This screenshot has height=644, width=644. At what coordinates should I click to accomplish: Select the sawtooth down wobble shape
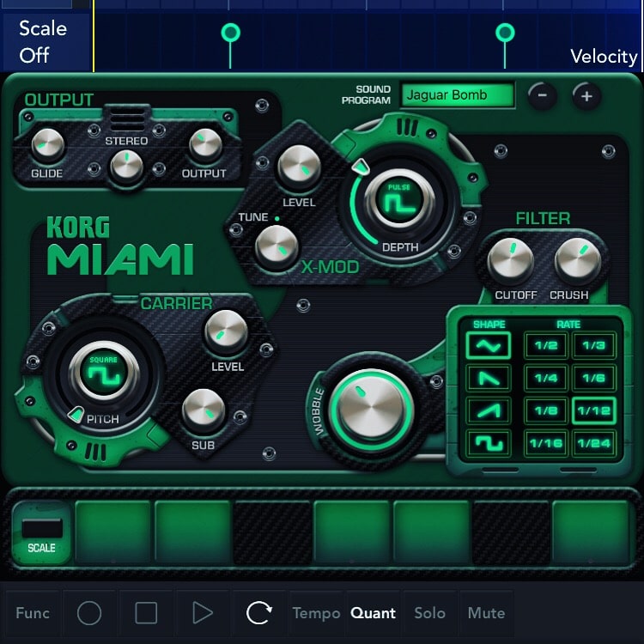coord(488,378)
